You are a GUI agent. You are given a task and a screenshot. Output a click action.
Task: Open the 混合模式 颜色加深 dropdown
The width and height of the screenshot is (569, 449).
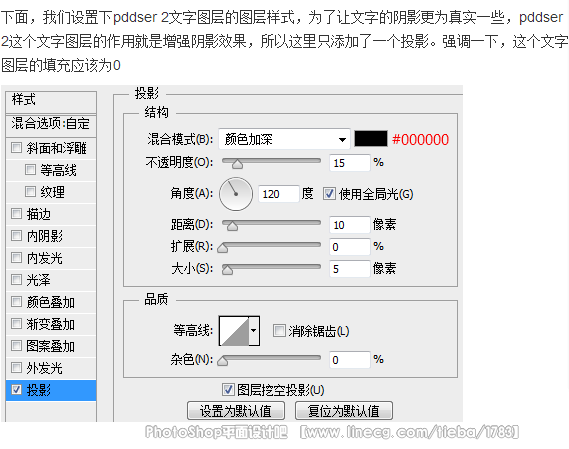[x=284, y=139]
